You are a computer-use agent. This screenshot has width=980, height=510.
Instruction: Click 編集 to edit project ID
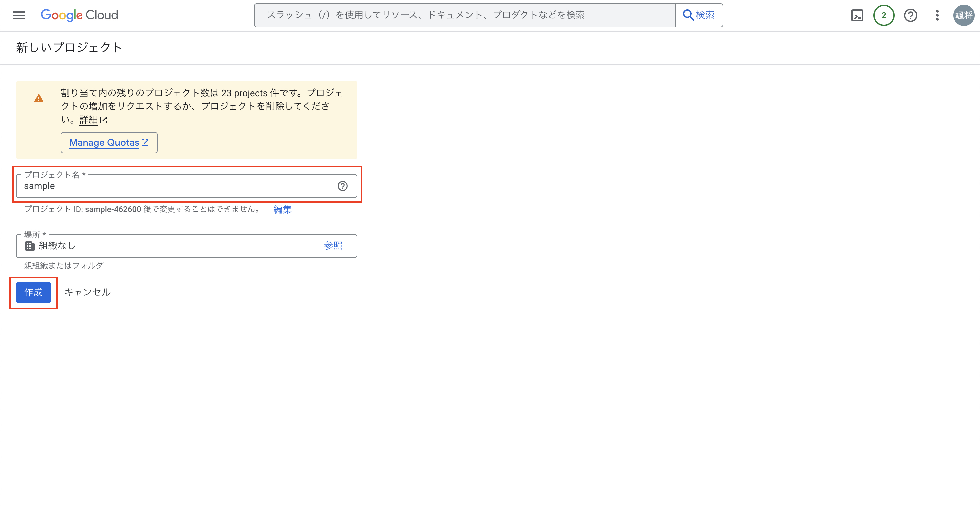click(x=282, y=209)
